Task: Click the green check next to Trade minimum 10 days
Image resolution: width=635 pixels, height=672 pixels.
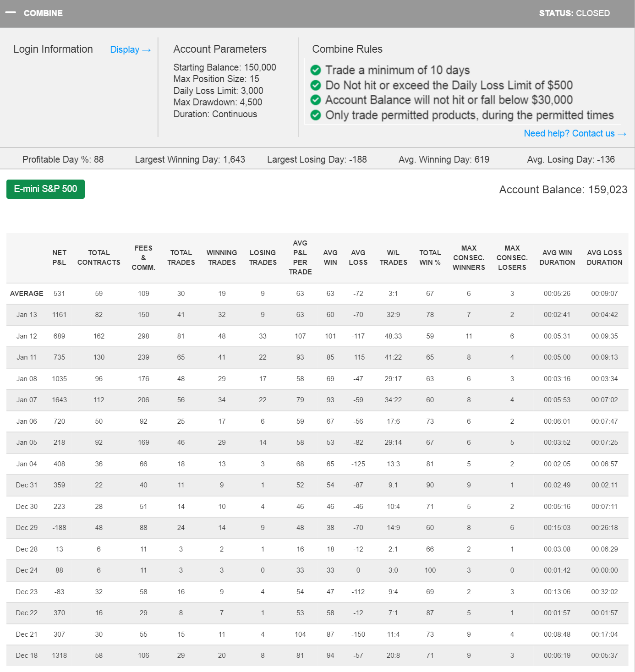Action: tap(316, 70)
